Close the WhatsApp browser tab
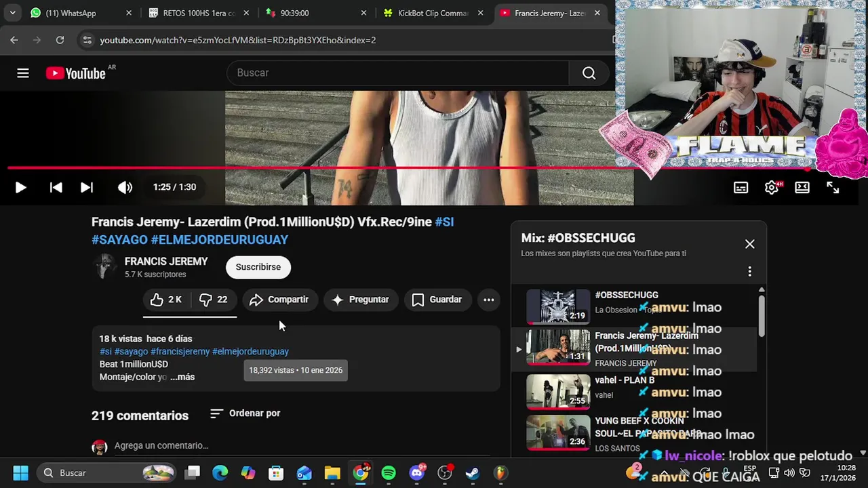Viewport: 868px width, 488px height. (x=129, y=13)
